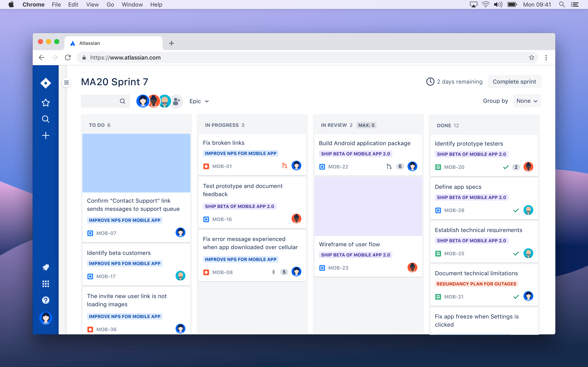The height and width of the screenshot is (367, 588).
Task: Click the help question mark icon
Action: [x=45, y=300]
